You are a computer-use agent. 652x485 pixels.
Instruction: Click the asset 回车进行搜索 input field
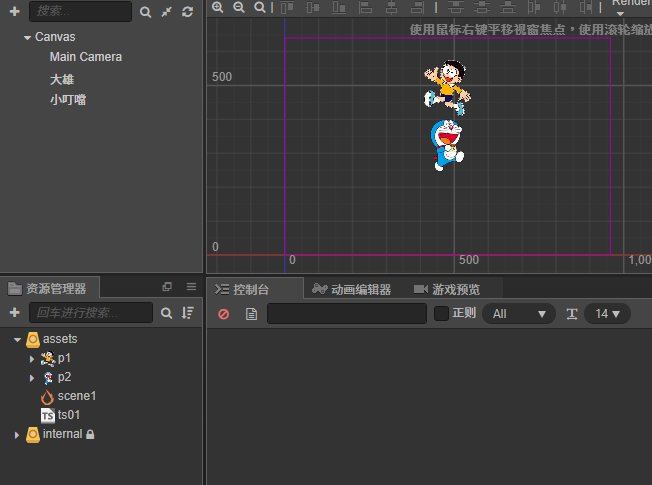[x=91, y=313]
